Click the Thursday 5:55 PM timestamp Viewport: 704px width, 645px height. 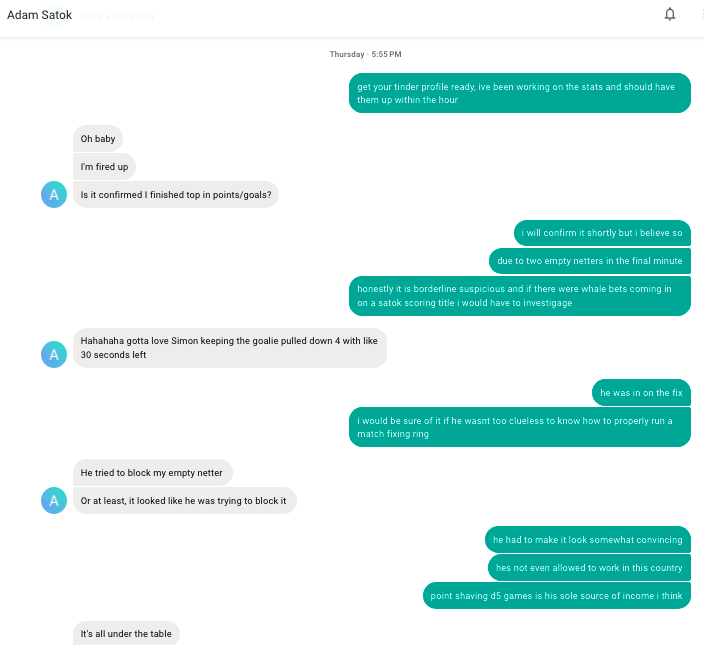[365, 54]
